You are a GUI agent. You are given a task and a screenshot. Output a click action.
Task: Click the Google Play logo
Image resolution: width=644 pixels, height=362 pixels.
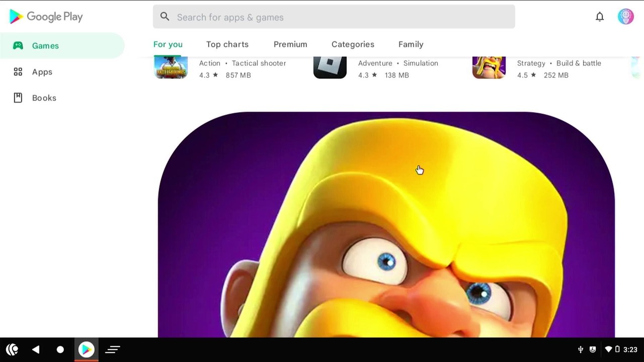pyautogui.click(x=46, y=17)
